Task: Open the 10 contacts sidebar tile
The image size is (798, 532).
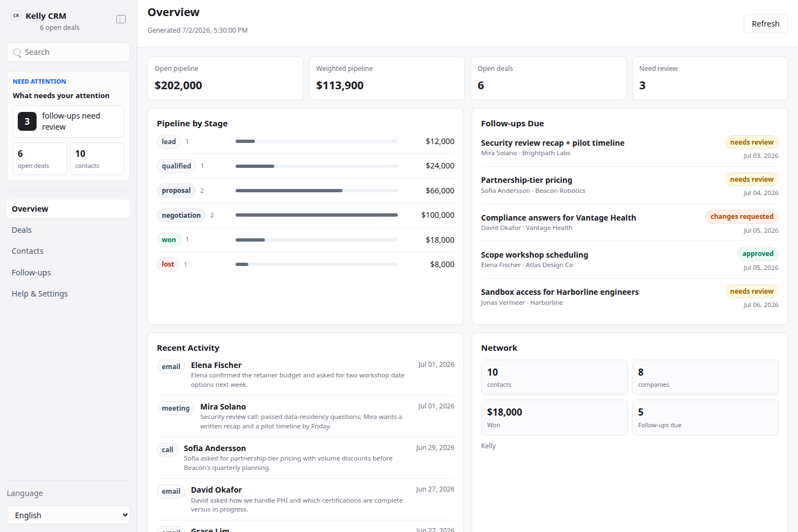Action: tap(97, 158)
